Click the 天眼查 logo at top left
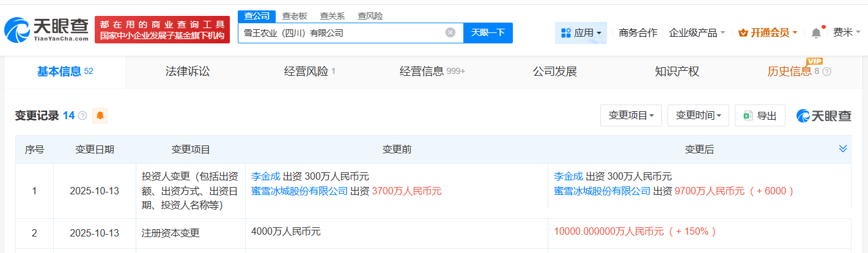 [x=47, y=30]
